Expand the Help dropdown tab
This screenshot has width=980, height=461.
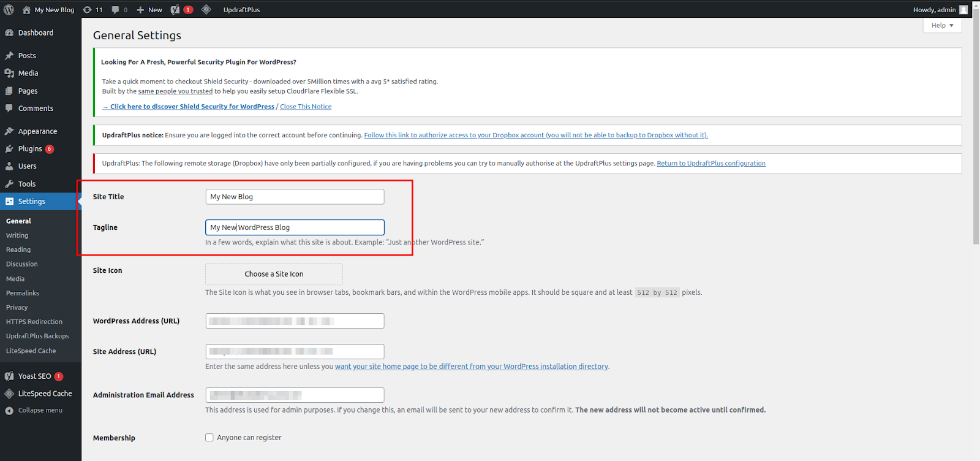(x=942, y=25)
